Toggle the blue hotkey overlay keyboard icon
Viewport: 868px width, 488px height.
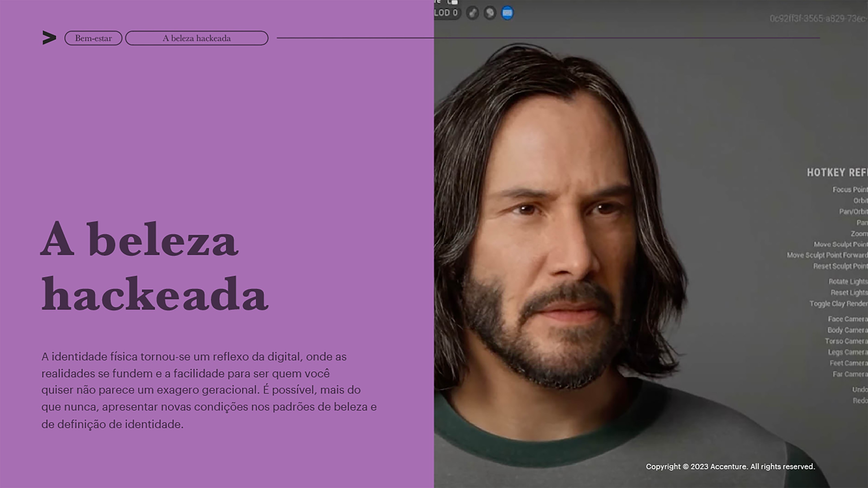508,13
